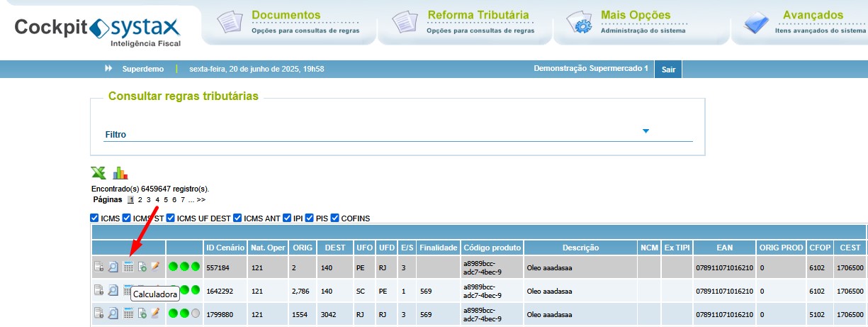Go to next pages with >> link

pos(201,200)
